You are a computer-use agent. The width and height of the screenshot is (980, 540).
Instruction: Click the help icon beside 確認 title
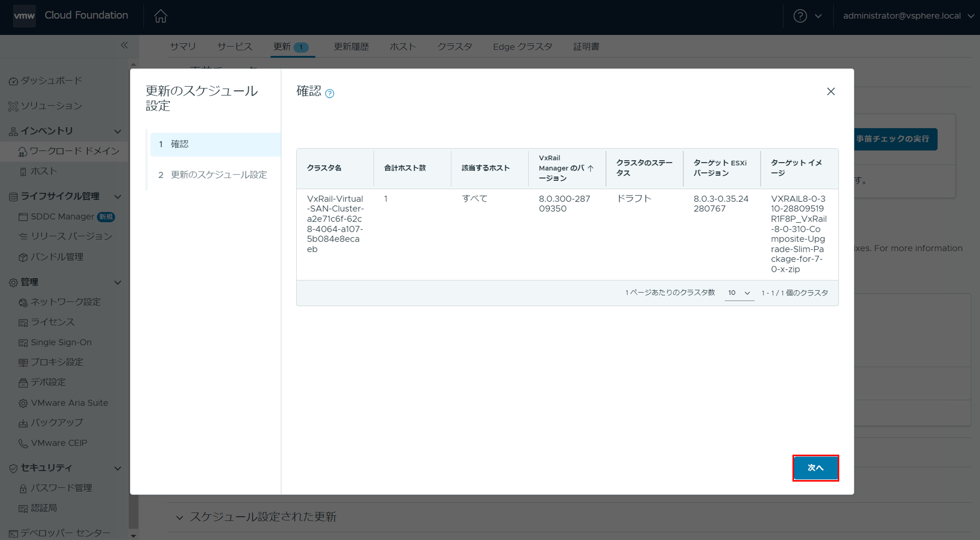pos(329,93)
